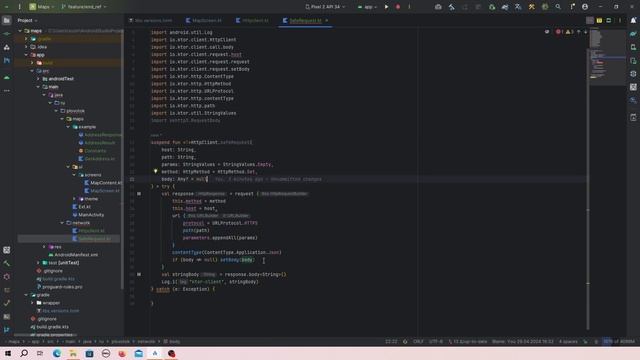
Task: Expand the test [unitTest] folder
Action: point(38,263)
